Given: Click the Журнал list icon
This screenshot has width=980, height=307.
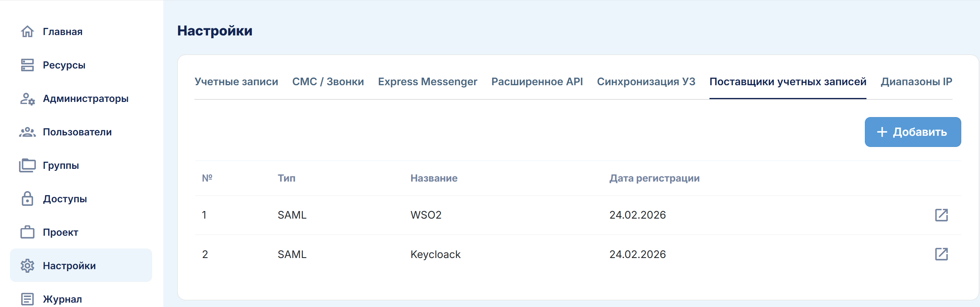Looking at the screenshot, I should (27, 299).
